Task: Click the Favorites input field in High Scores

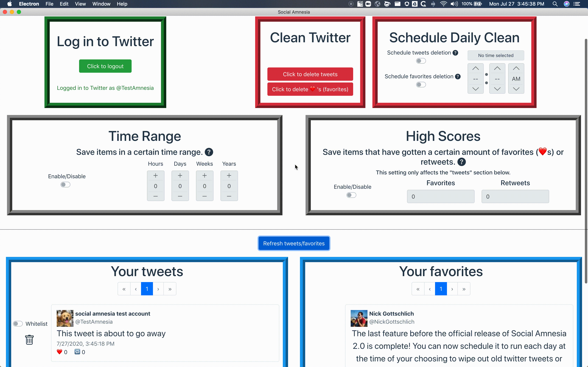Action: (441, 196)
